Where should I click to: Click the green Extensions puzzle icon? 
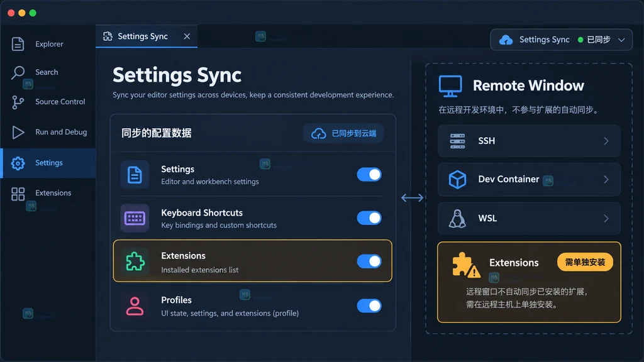tap(135, 261)
